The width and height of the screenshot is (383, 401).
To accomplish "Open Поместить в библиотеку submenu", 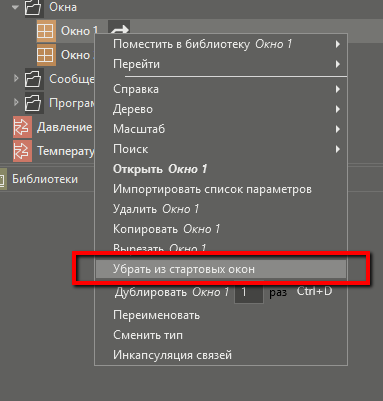I will click(x=221, y=44).
